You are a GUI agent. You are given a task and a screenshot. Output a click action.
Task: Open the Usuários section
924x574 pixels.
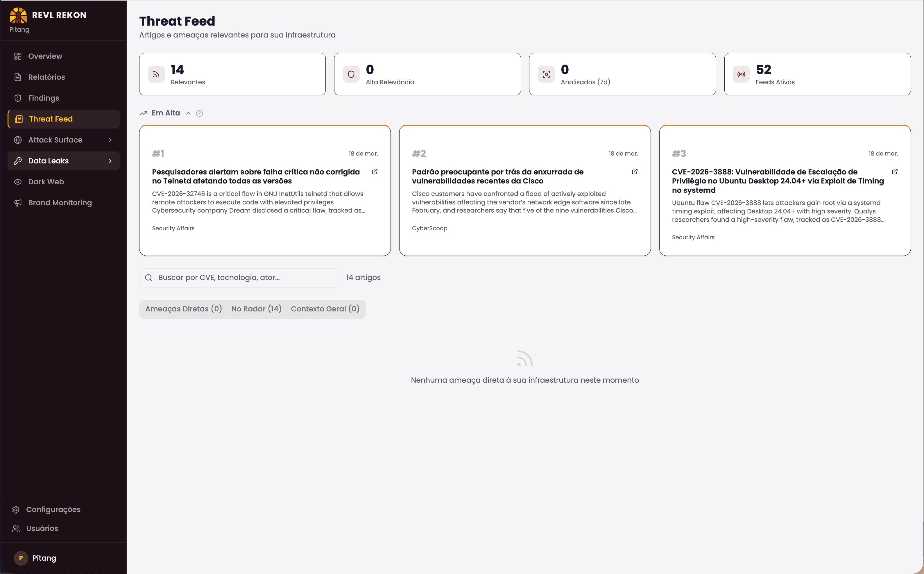click(42, 528)
